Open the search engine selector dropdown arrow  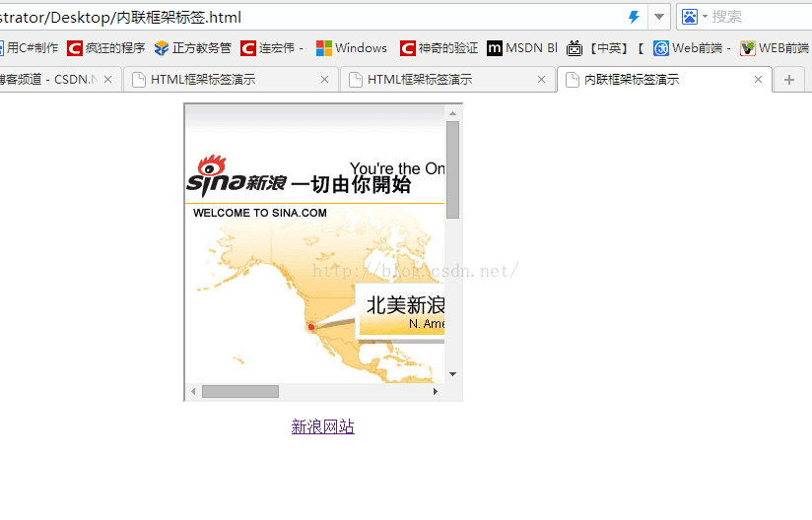[x=705, y=17]
